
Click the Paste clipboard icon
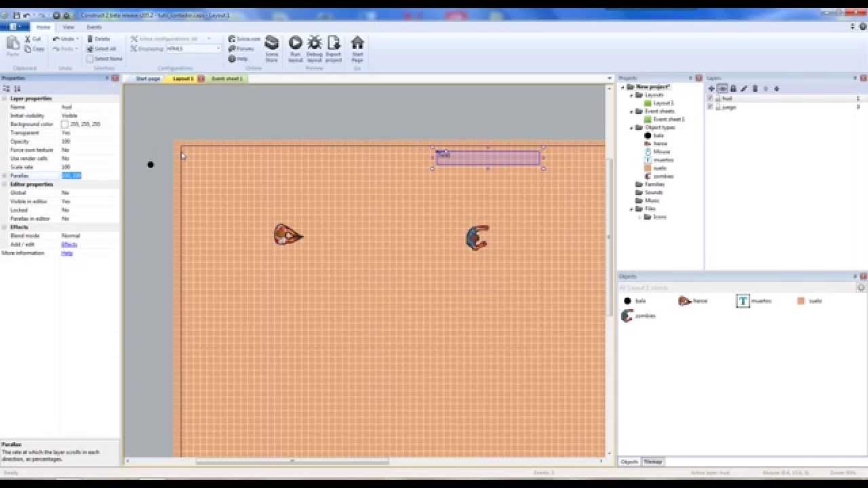[x=13, y=43]
